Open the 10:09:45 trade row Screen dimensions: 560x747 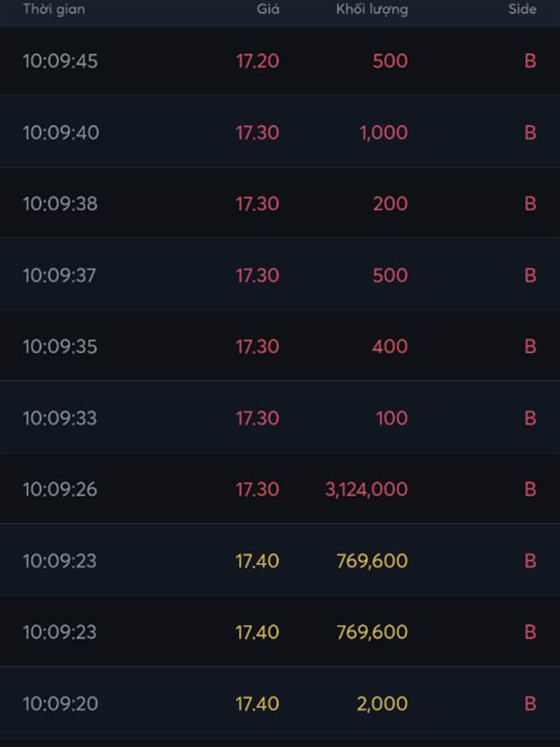pyautogui.click(x=280, y=61)
